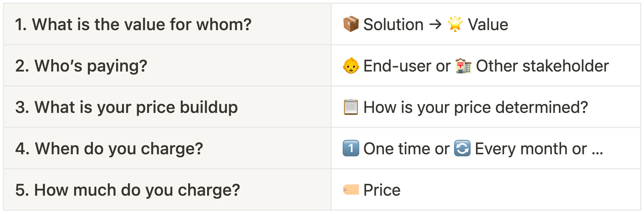The width and height of the screenshot is (644, 214).
Task: Click the 'Every month or …' text
Action: click(x=539, y=149)
